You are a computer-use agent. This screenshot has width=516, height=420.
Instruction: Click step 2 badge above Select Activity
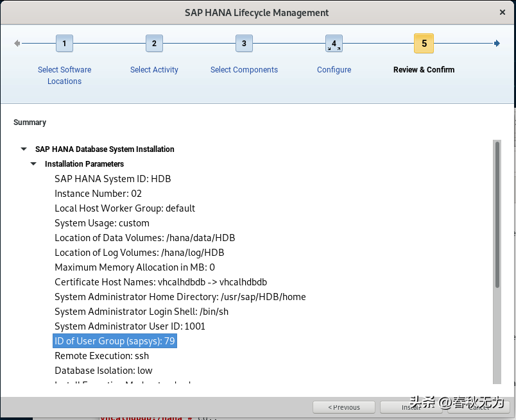(x=154, y=44)
